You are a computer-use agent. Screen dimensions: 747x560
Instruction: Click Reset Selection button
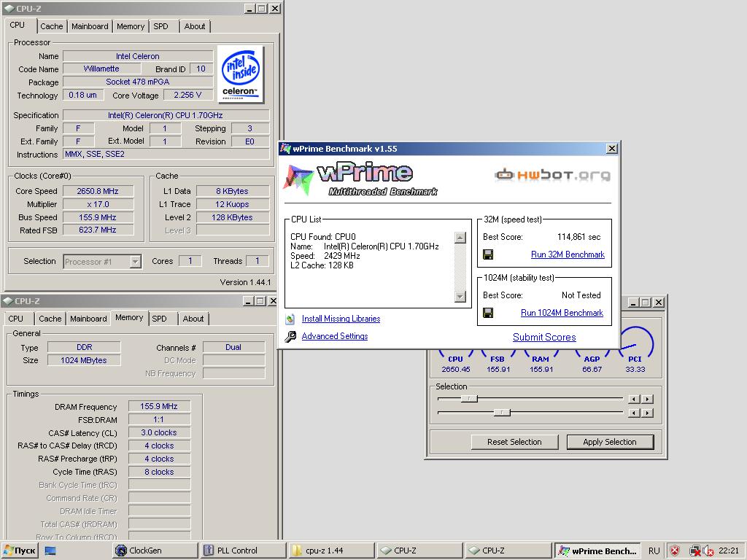[x=514, y=442]
